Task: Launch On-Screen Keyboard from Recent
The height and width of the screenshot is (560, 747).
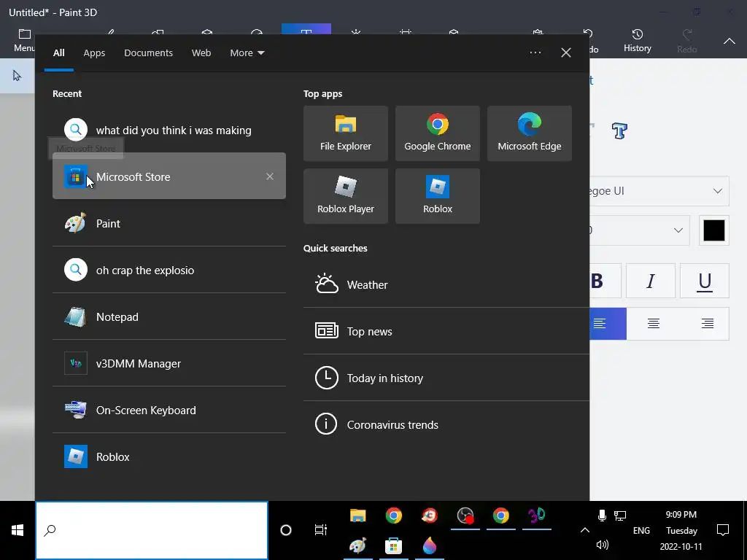Action: pyautogui.click(x=169, y=410)
